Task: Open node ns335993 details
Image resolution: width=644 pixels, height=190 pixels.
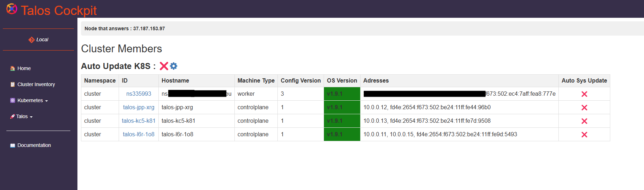Action: pyautogui.click(x=139, y=94)
